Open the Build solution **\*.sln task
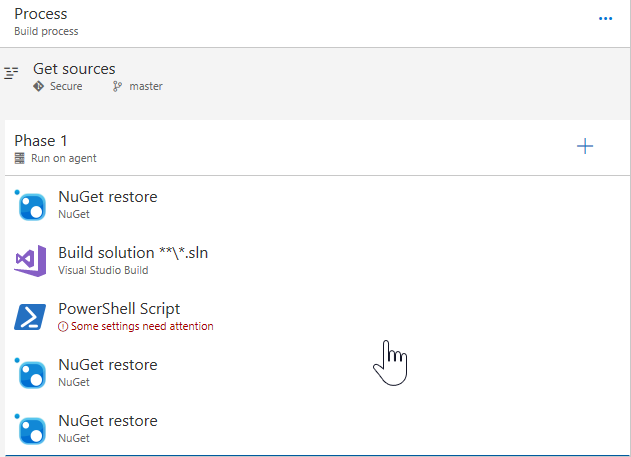This screenshot has height=457, width=631. click(317, 261)
